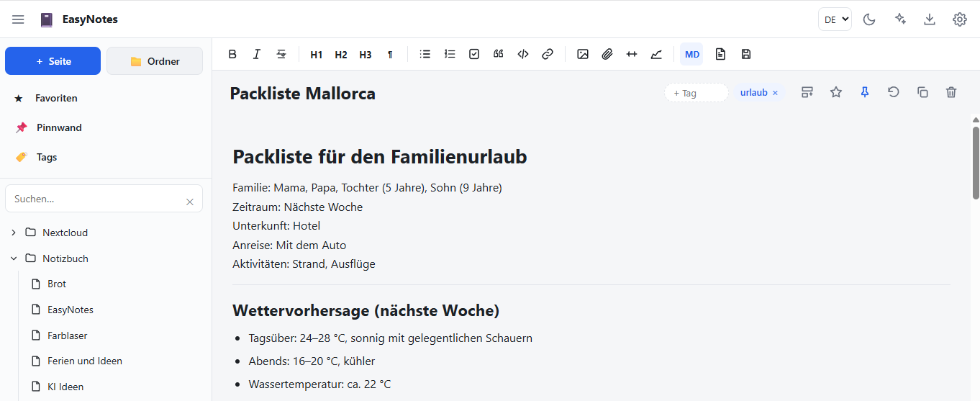Click the Packliste für den Familienurlaub heading
The image size is (980, 401).
(380, 156)
